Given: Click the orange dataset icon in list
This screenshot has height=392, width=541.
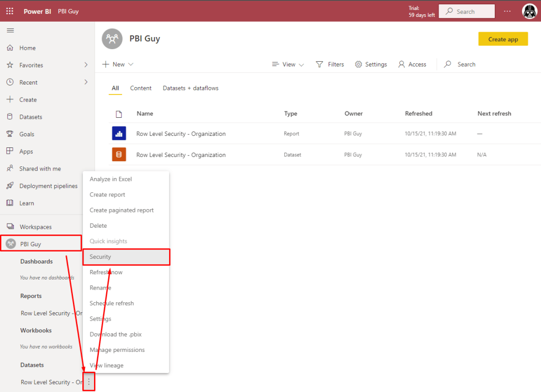Looking at the screenshot, I should [x=119, y=155].
